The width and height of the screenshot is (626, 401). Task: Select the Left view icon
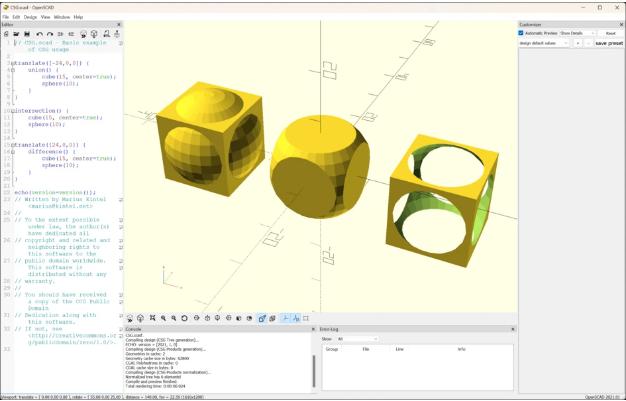coord(228,318)
